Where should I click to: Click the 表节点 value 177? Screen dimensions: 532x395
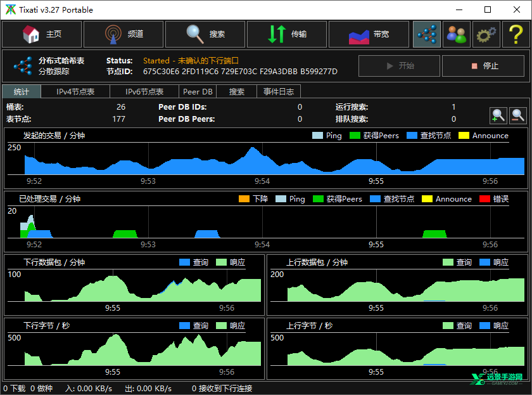tap(119, 119)
